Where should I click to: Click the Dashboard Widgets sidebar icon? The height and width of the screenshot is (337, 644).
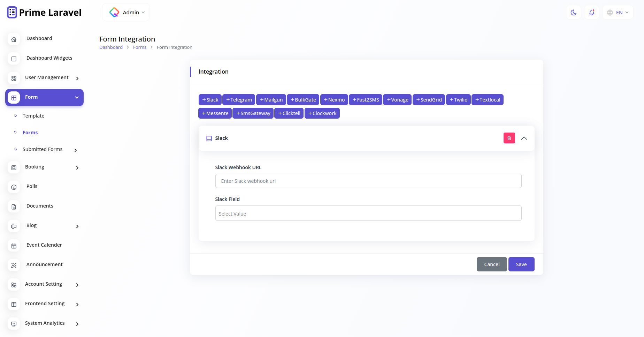click(14, 59)
